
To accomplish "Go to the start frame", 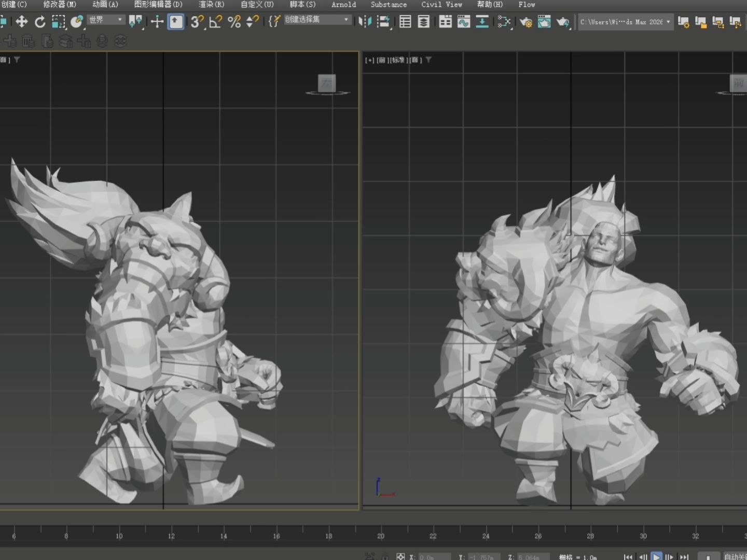I will [628, 556].
